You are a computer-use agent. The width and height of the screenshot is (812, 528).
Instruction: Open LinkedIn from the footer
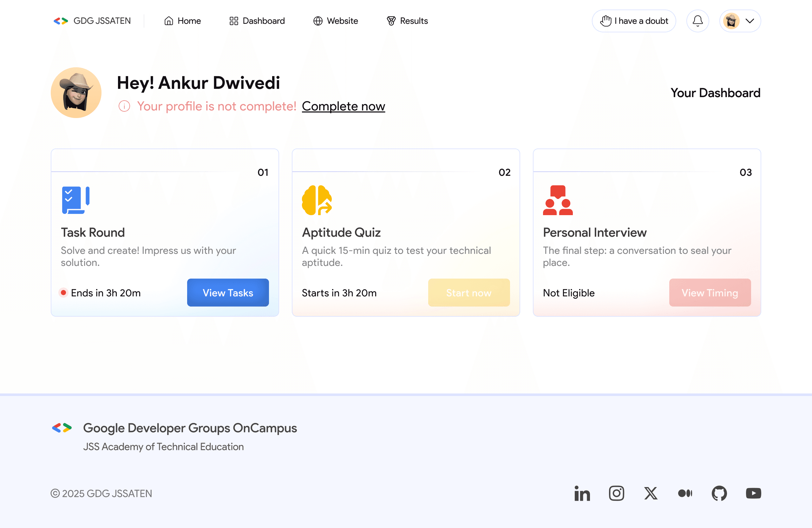click(582, 493)
